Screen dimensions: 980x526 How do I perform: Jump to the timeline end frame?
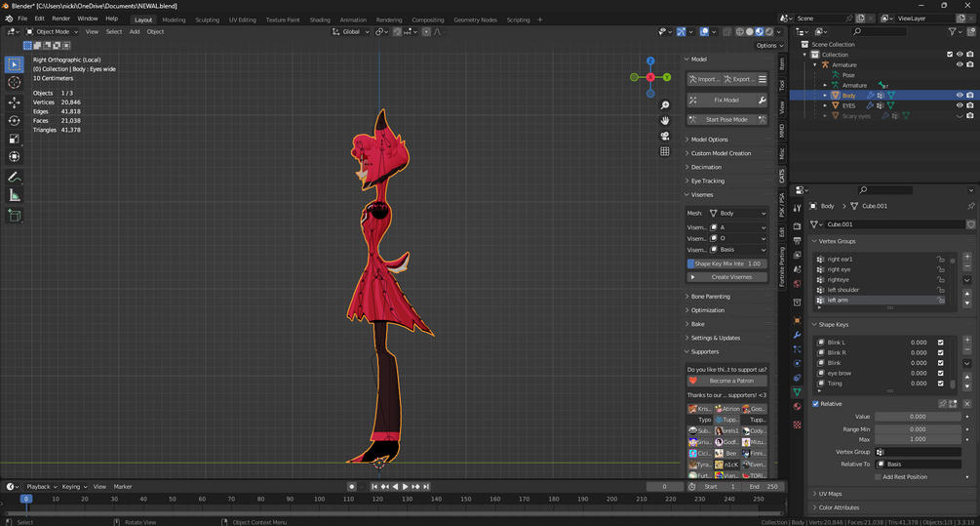(427, 487)
